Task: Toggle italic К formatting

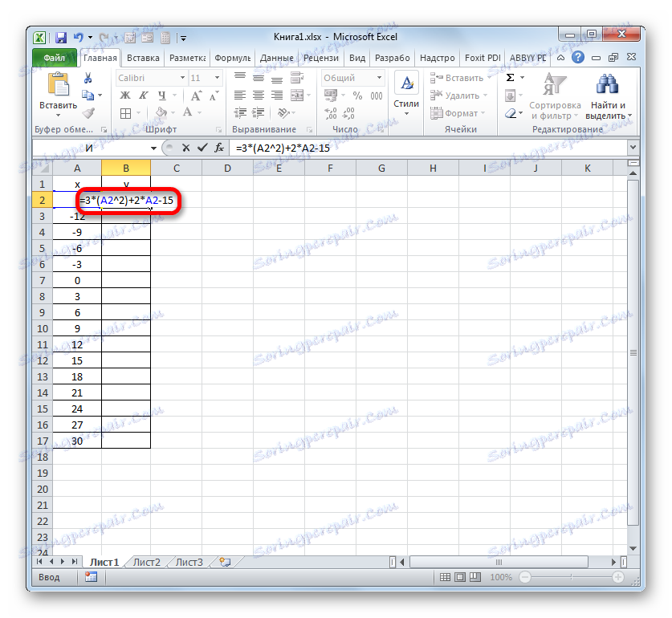Action: tap(143, 96)
